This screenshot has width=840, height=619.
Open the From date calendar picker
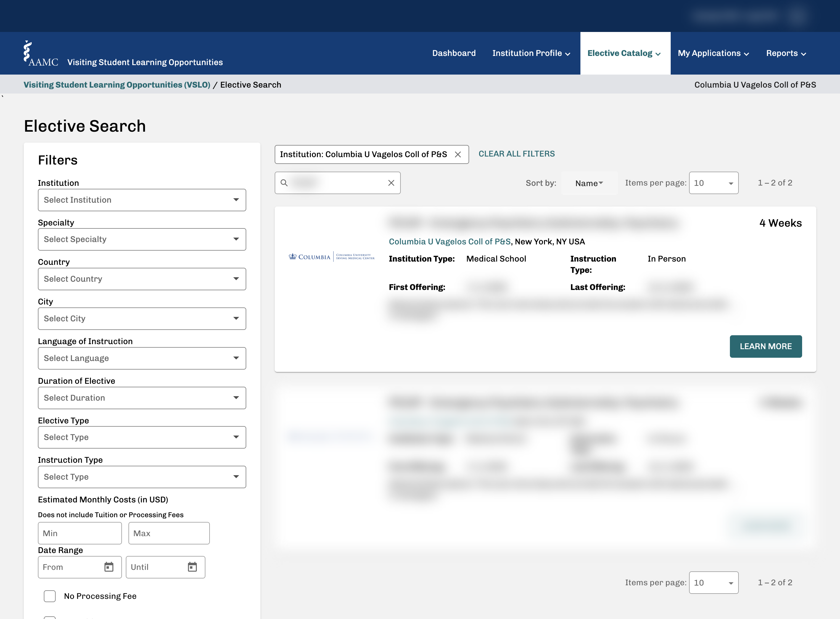pyautogui.click(x=109, y=567)
